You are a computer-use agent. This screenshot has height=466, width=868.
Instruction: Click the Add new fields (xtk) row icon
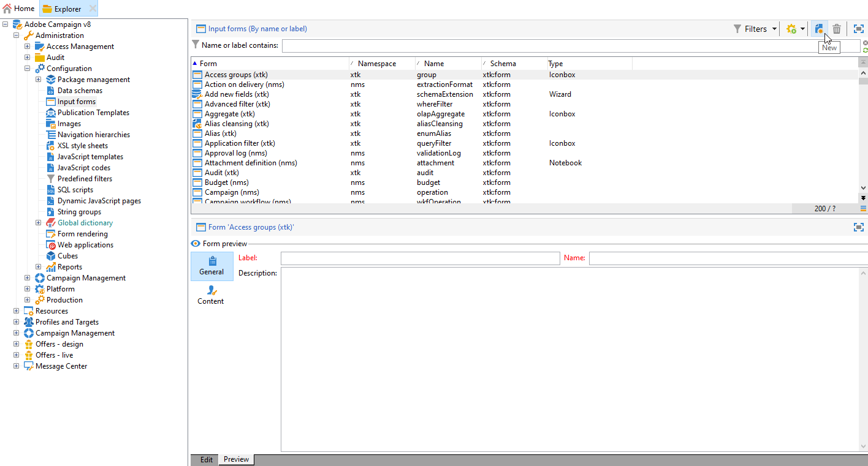pos(197,94)
